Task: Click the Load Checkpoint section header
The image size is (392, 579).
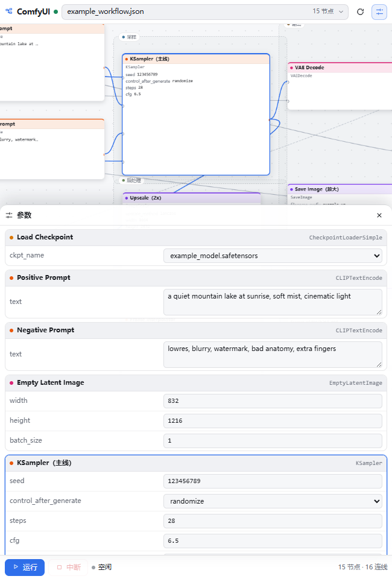Action: [x=196, y=238]
